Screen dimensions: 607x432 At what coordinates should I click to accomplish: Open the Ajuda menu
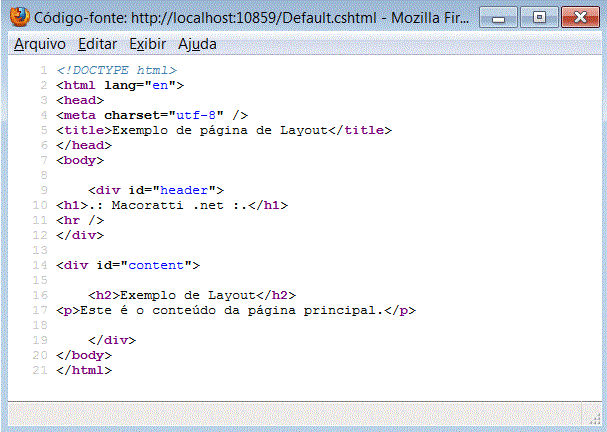click(x=197, y=44)
